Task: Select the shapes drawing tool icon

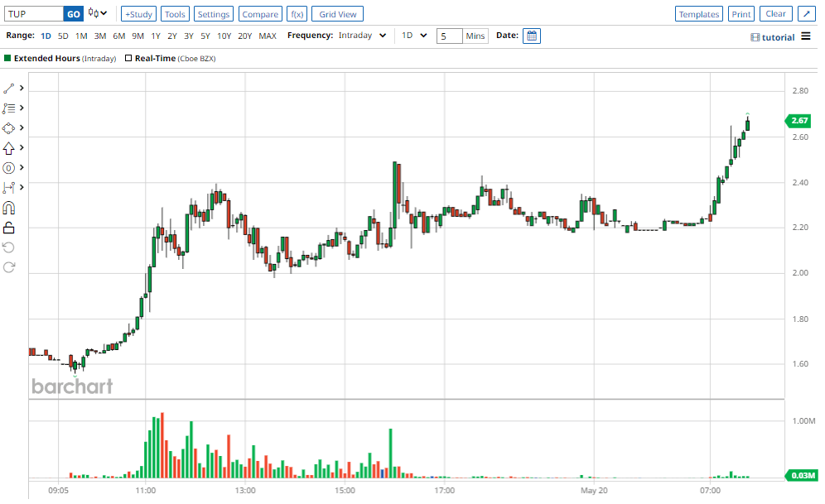Action: tap(8, 128)
